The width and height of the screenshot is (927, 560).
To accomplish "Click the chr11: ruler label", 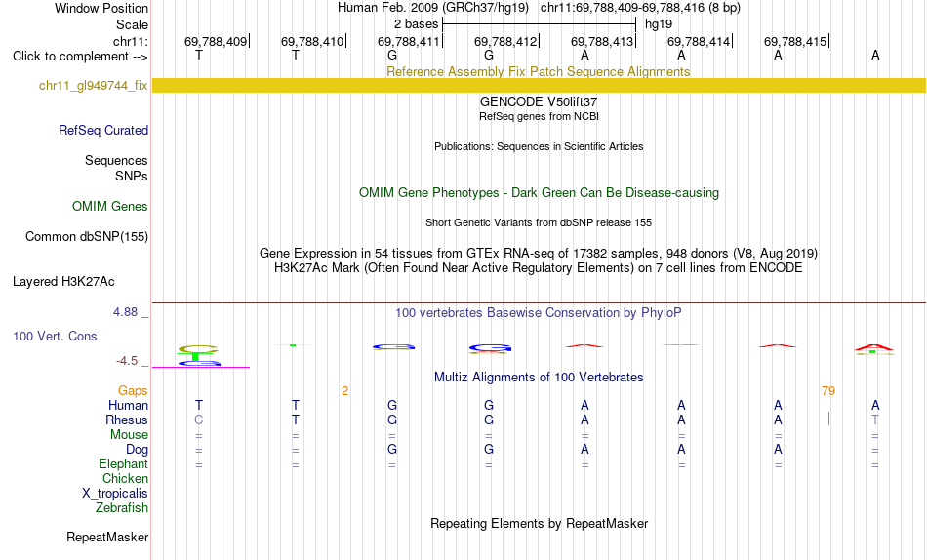I will 131,41.
